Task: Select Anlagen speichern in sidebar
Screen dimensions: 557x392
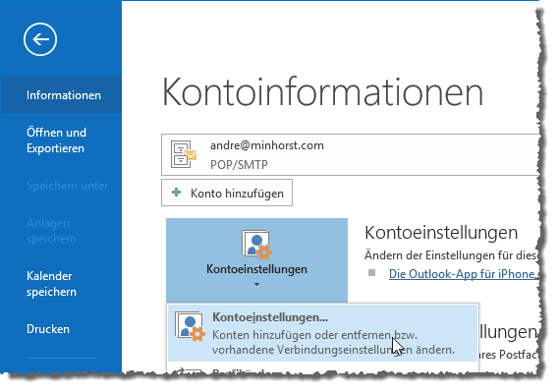Action: pos(51,231)
